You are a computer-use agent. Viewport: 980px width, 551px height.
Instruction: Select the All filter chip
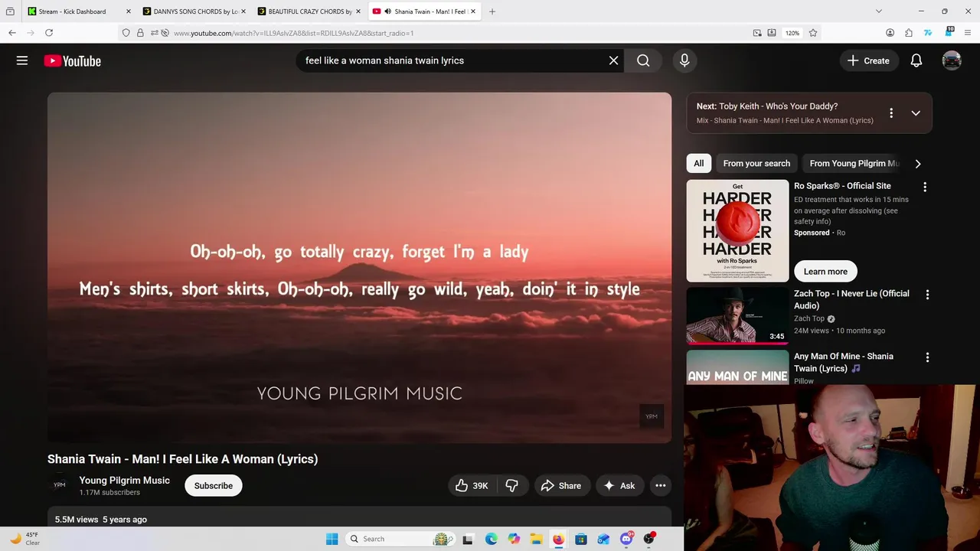698,163
